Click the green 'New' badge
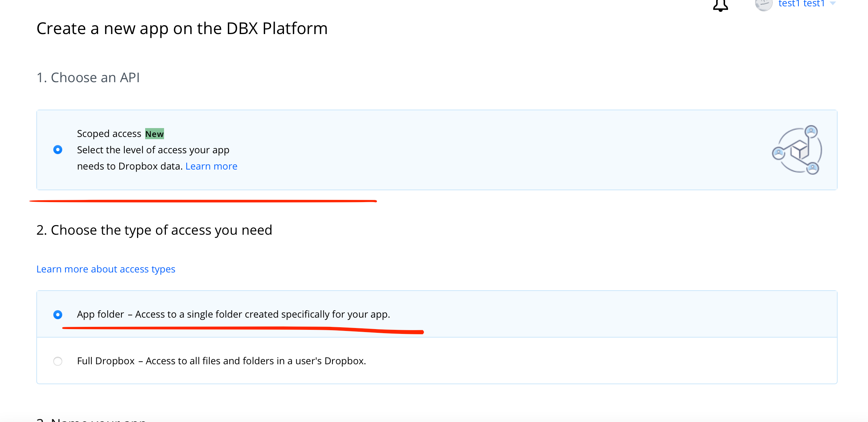The width and height of the screenshot is (868, 422). (154, 134)
